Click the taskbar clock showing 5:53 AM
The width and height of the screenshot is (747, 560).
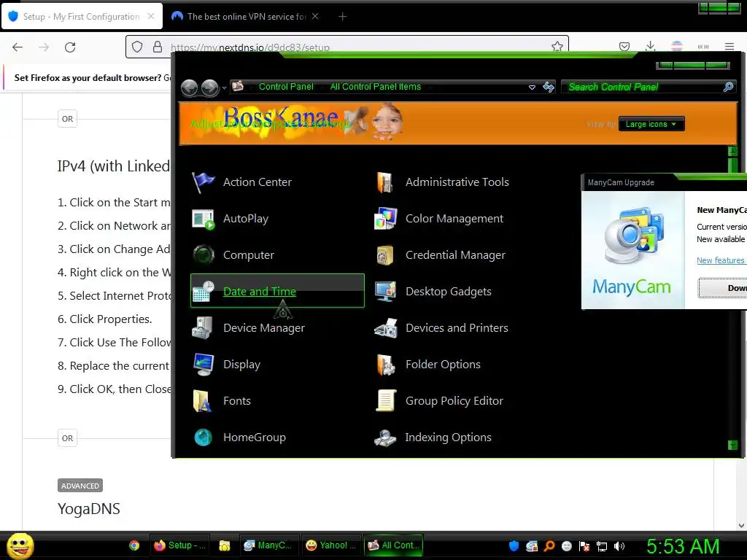coord(683,546)
